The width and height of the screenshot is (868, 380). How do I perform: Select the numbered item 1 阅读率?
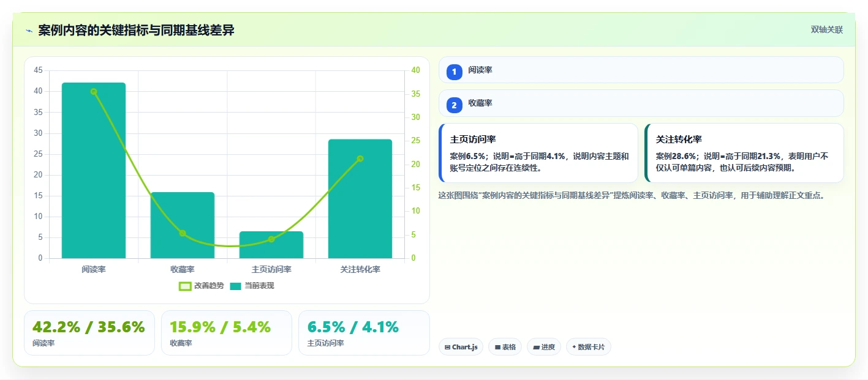(641, 70)
